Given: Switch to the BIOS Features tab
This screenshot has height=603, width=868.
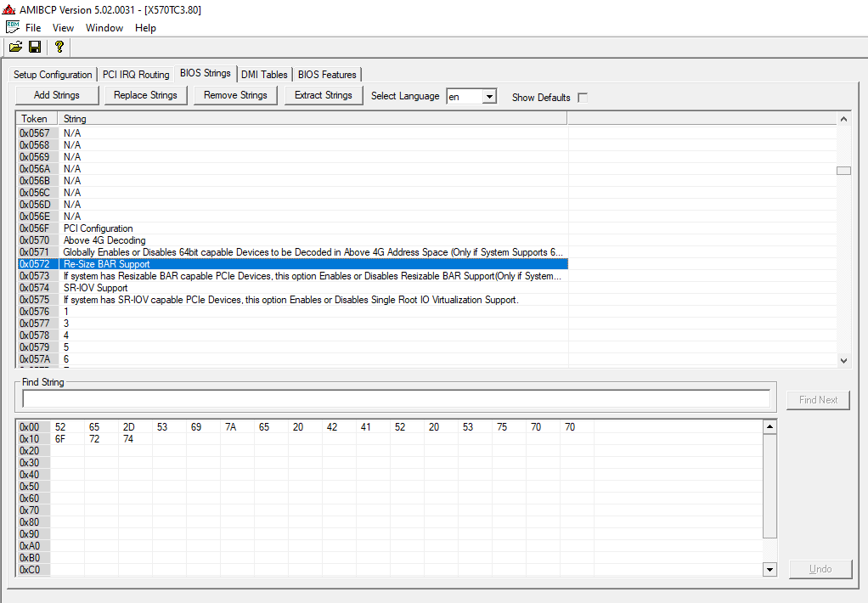Looking at the screenshot, I should click(x=327, y=74).
